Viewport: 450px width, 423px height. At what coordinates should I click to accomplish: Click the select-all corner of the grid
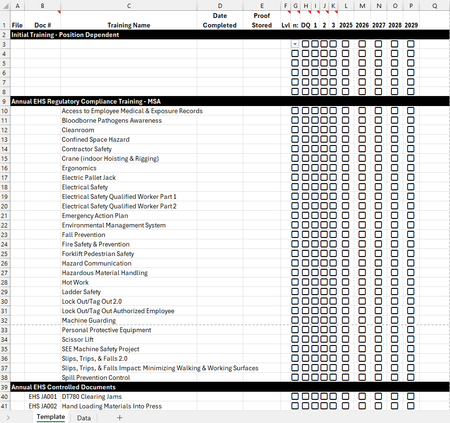tap(5, 6)
